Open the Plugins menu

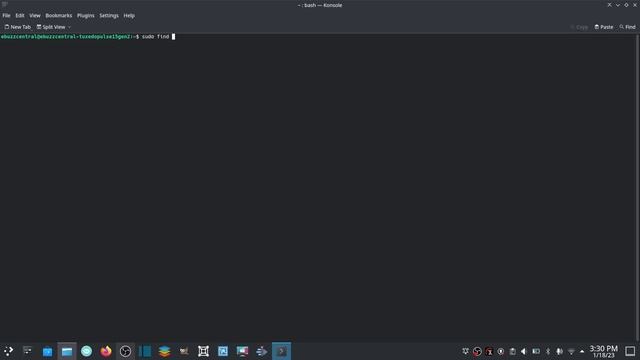coord(85,16)
